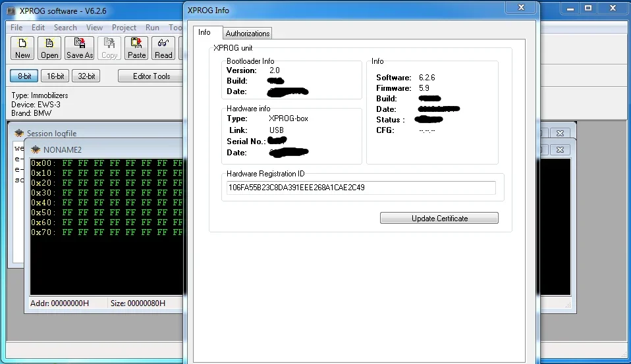Image resolution: width=631 pixels, height=364 pixels.
Task: Close the NONAME2 editor window
Action: click(560, 149)
